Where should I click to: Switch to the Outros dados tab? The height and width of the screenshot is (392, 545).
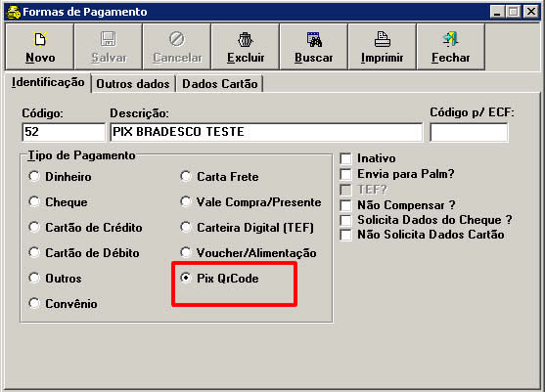pos(133,84)
